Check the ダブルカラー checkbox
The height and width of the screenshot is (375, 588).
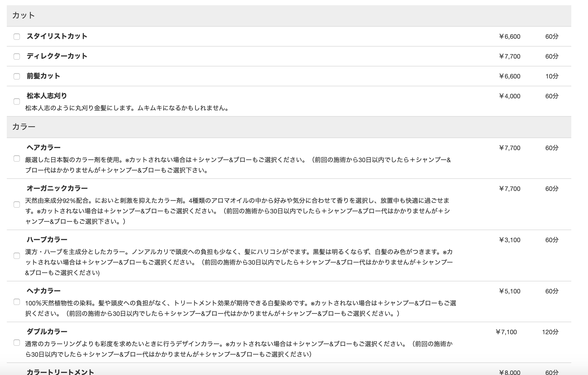click(x=17, y=342)
